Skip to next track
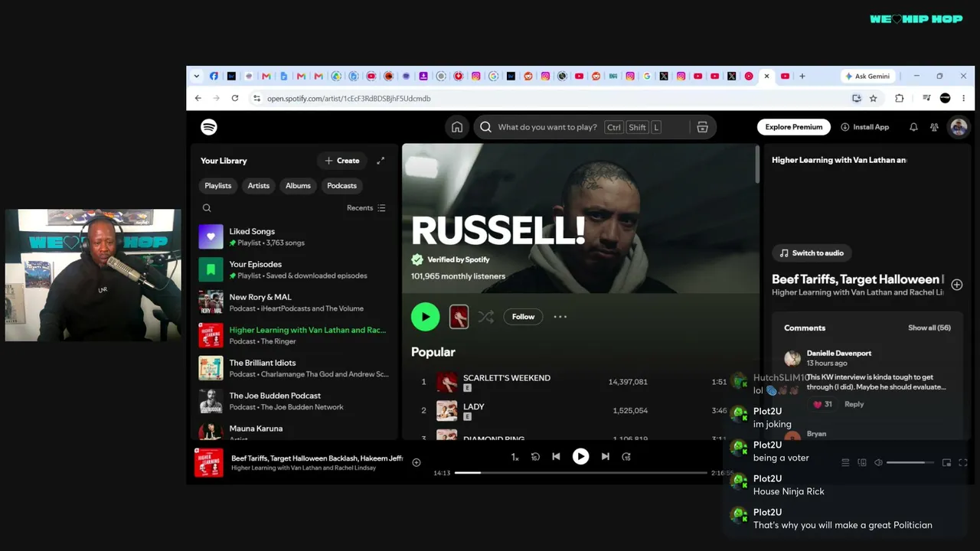 tap(606, 457)
